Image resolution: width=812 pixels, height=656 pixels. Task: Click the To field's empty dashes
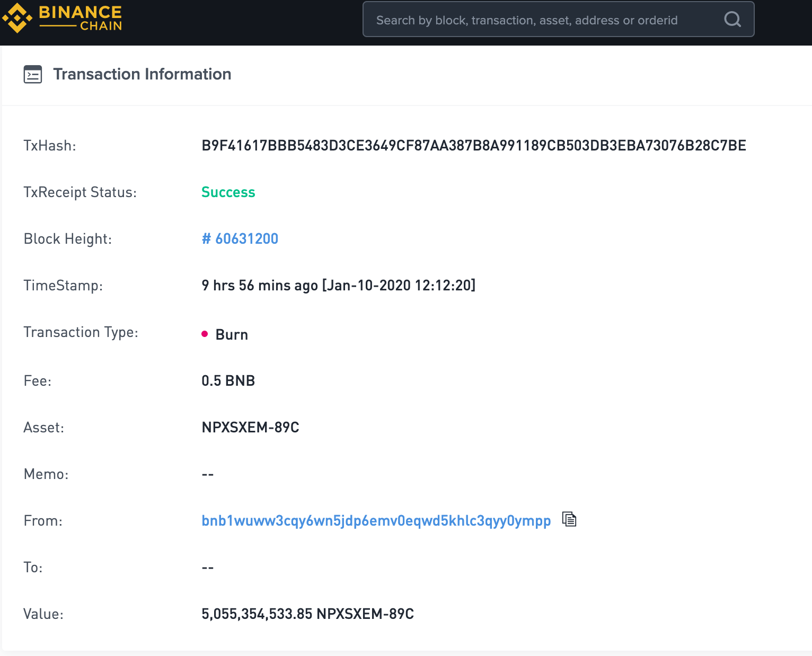[208, 568]
